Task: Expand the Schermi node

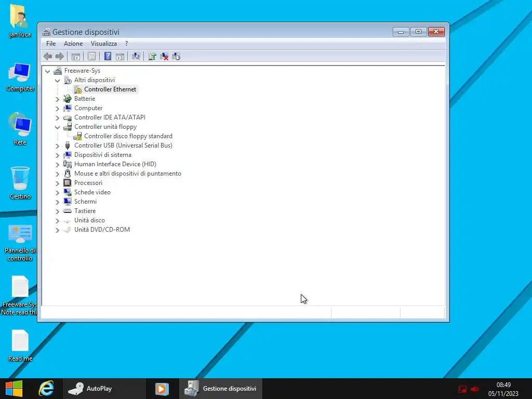Action: point(57,202)
